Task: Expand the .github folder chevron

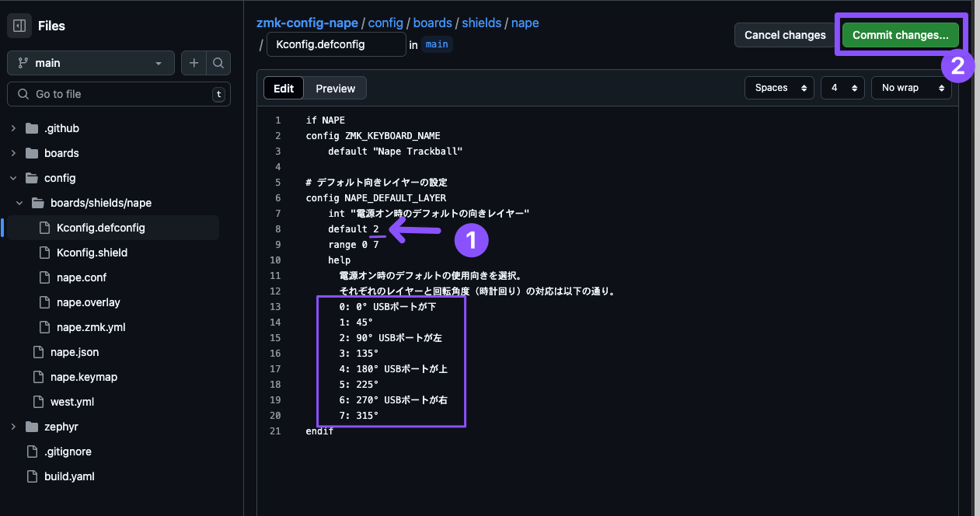Action: (x=13, y=128)
